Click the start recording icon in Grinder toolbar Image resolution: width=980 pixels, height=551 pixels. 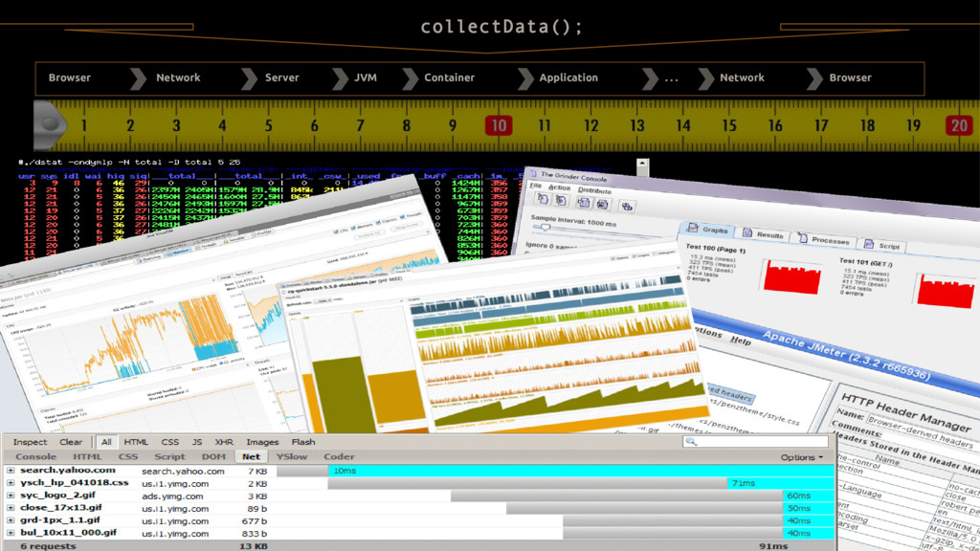point(583,203)
